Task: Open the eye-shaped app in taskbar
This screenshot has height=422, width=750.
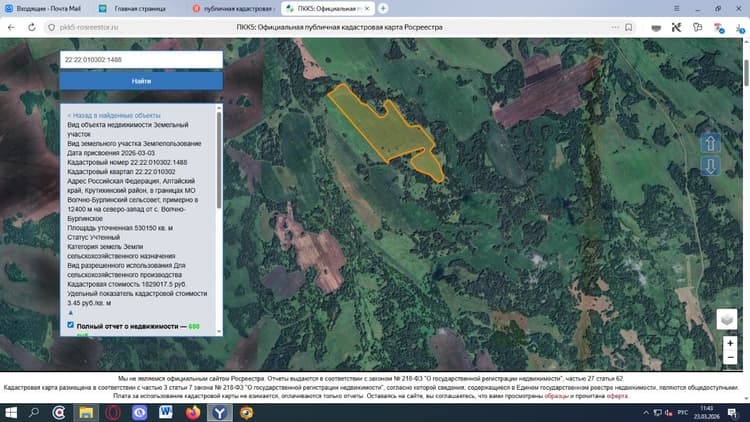Action: [246, 412]
